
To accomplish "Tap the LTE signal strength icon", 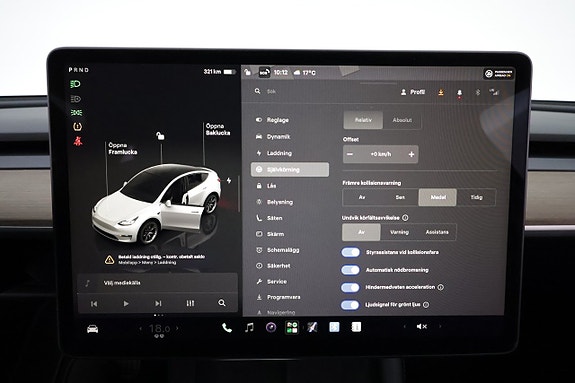I will click(494, 92).
